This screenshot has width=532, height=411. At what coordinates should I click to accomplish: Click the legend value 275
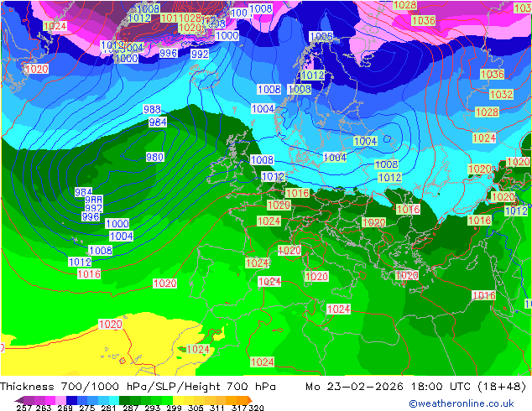coord(87,408)
